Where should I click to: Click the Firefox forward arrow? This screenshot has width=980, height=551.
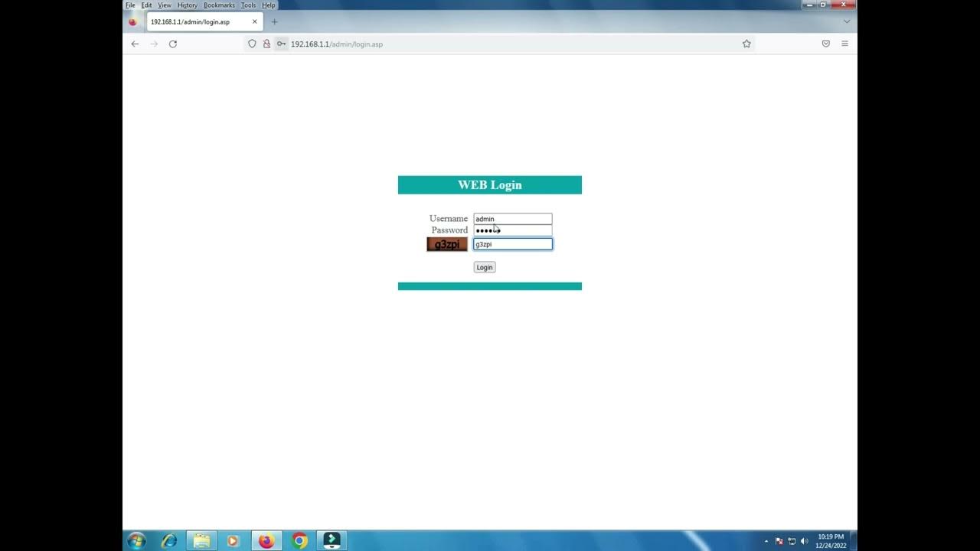[154, 44]
